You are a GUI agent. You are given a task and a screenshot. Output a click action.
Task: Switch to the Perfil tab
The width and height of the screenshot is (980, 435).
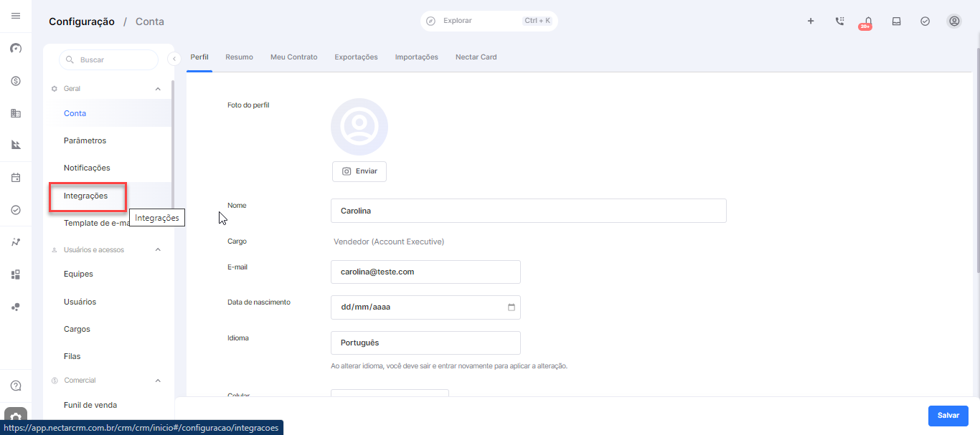pos(199,57)
